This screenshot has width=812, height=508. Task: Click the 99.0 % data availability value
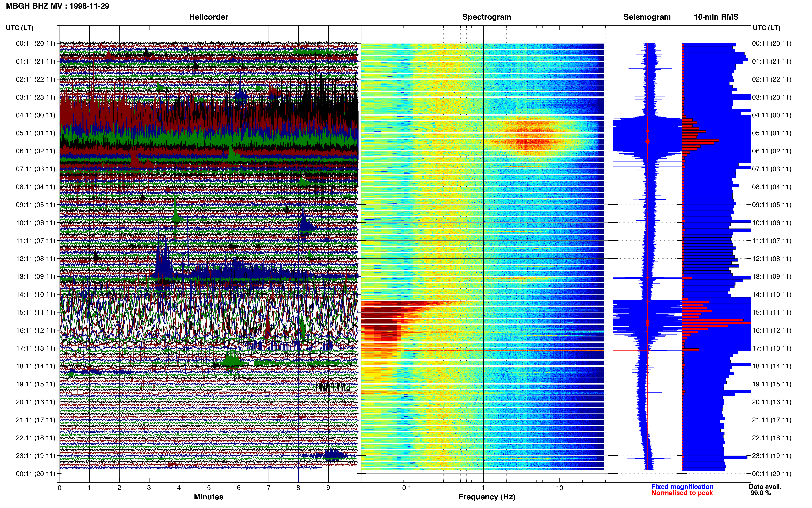click(x=761, y=493)
